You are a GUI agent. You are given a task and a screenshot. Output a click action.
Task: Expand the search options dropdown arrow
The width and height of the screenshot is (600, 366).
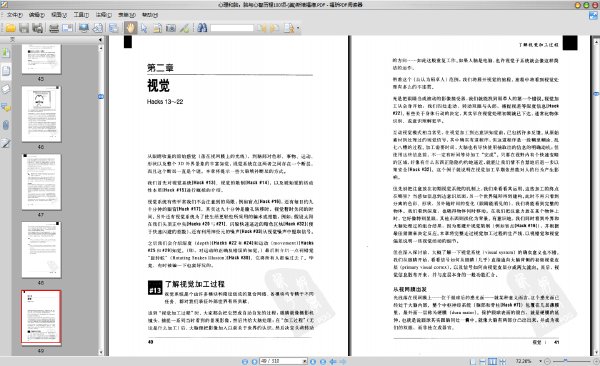[298, 28]
